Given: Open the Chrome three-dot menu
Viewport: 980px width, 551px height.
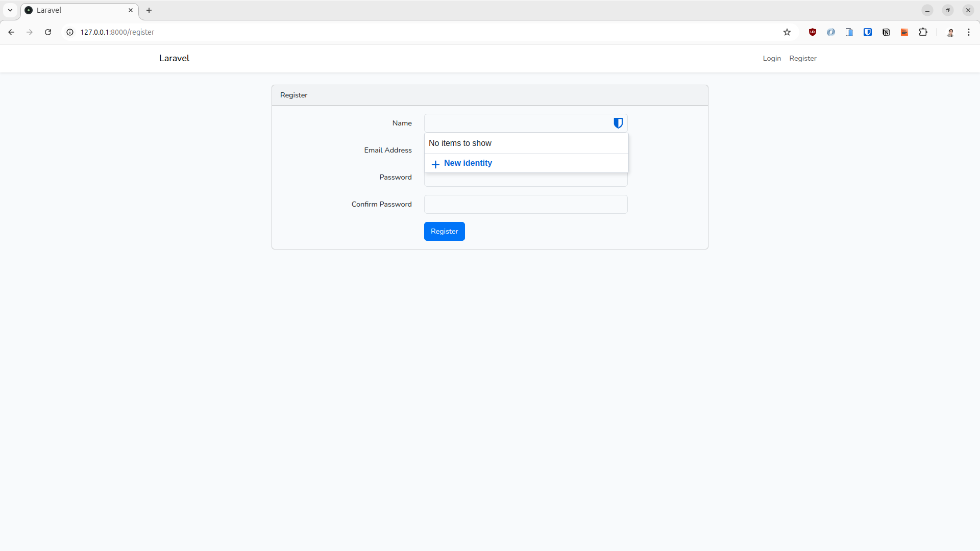Looking at the screenshot, I should click(x=969, y=32).
